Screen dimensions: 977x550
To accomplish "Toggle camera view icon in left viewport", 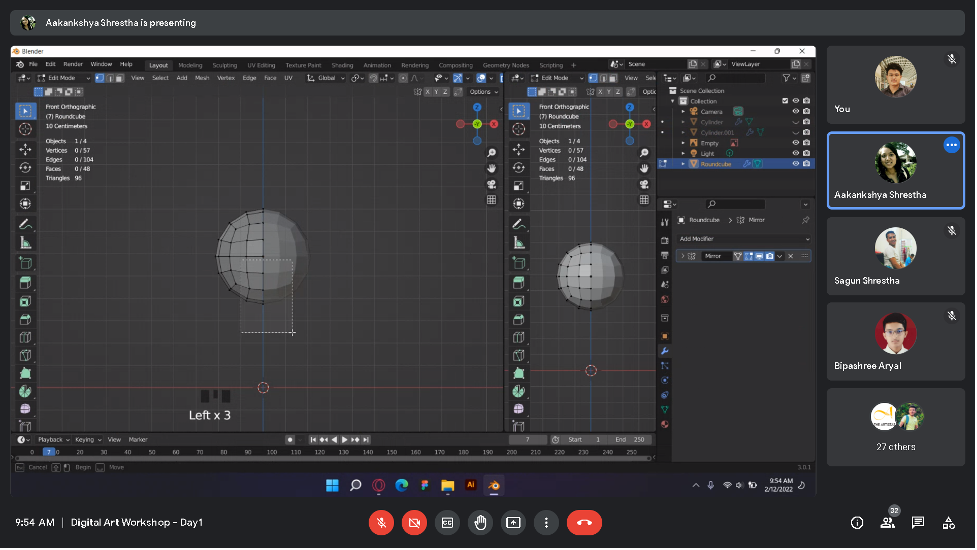I will pyautogui.click(x=492, y=185).
